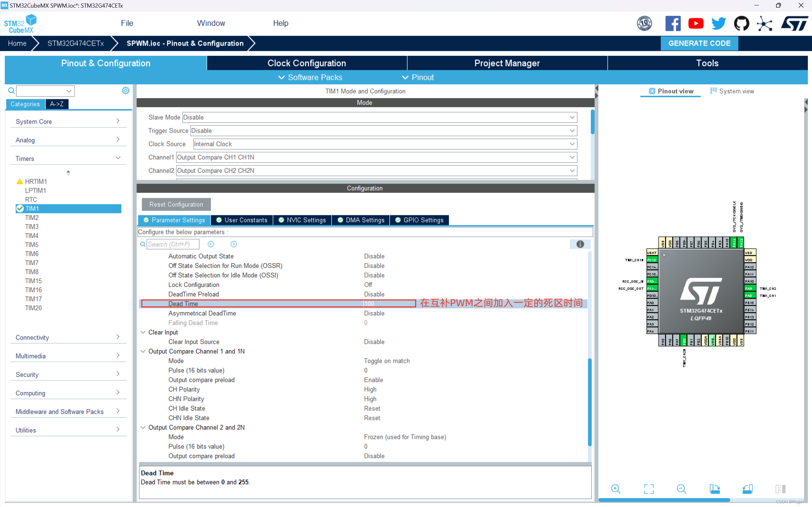The height and width of the screenshot is (507, 812).
Task: Switch to the Clock Configuration tab
Action: pos(307,63)
